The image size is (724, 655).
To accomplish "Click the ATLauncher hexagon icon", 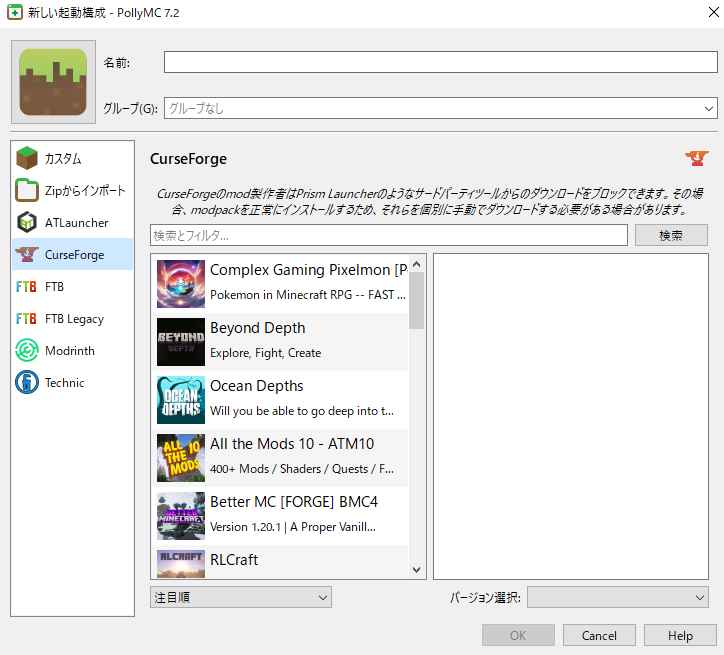I will (27, 222).
